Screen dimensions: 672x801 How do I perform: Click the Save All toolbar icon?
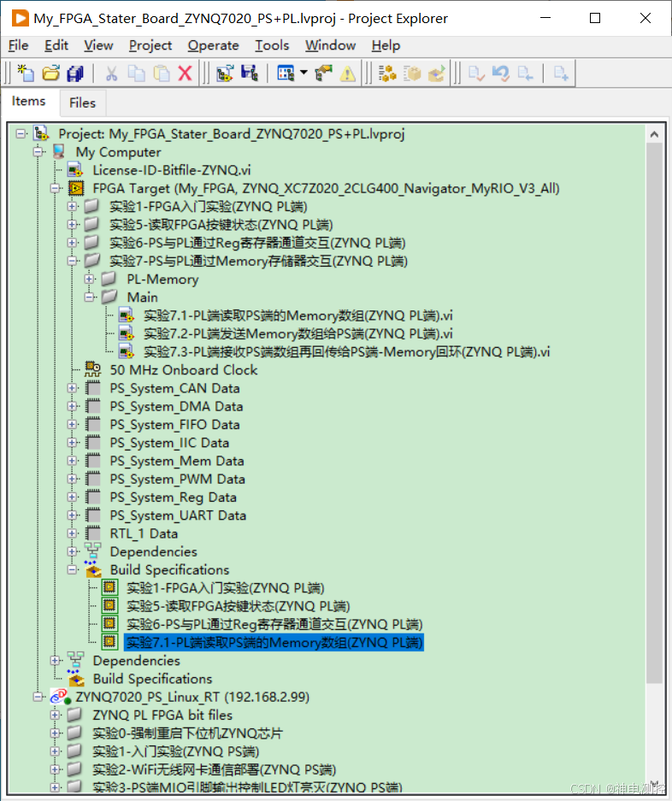pyautogui.click(x=75, y=73)
